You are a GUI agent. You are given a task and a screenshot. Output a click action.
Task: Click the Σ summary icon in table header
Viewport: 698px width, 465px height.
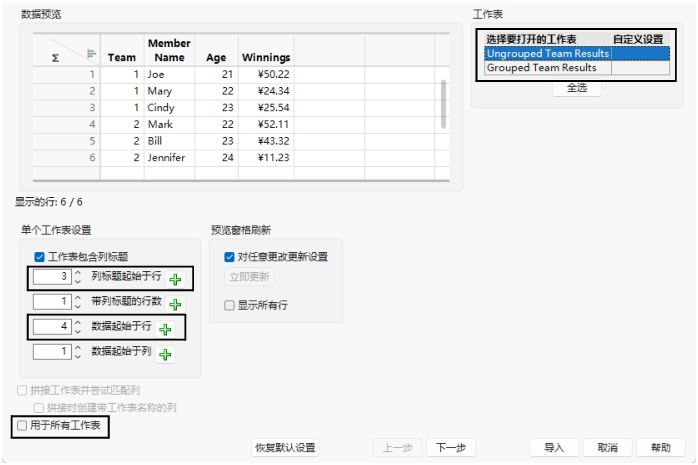coord(55,58)
